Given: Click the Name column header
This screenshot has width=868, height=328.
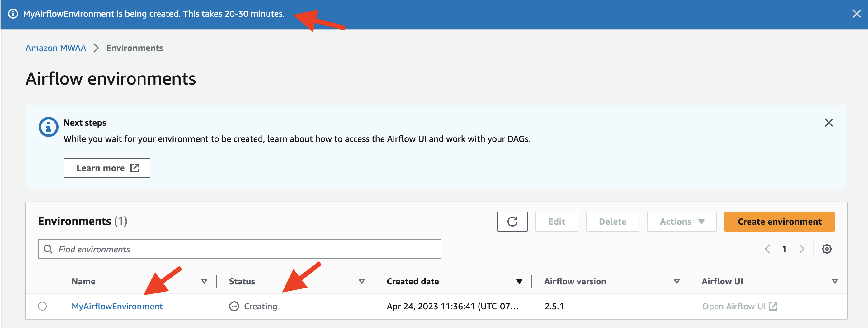Looking at the screenshot, I should pos(83,282).
